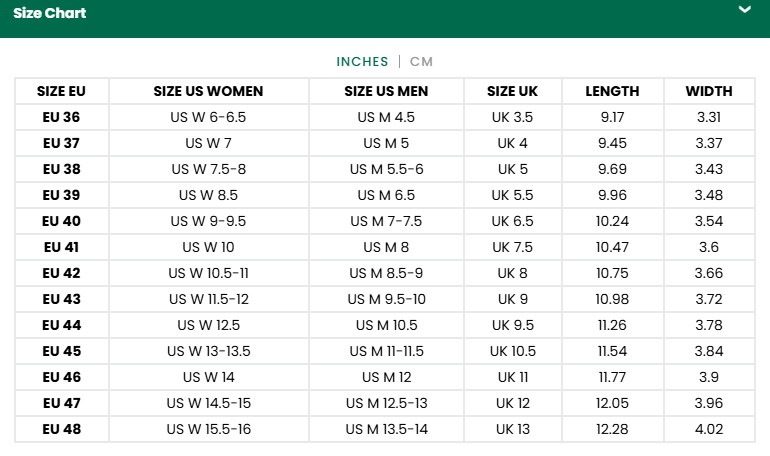Viewport: 770px width, 456px height.
Task: Select the SIZE US WOMEN column header
Action: [208, 91]
